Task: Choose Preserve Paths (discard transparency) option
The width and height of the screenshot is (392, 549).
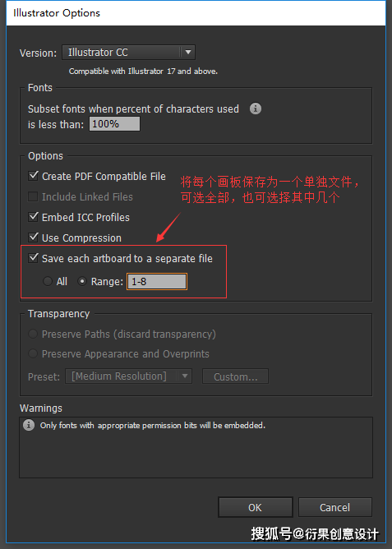Action: [33, 334]
